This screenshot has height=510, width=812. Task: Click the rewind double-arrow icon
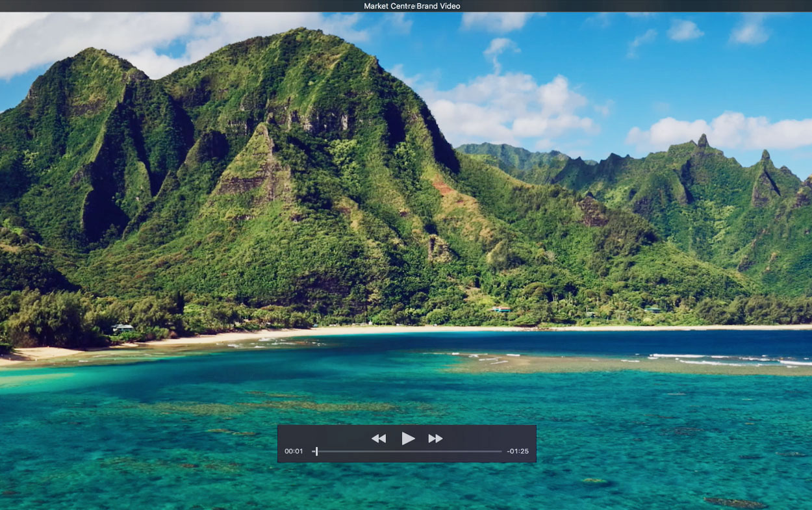click(x=379, y=439)
